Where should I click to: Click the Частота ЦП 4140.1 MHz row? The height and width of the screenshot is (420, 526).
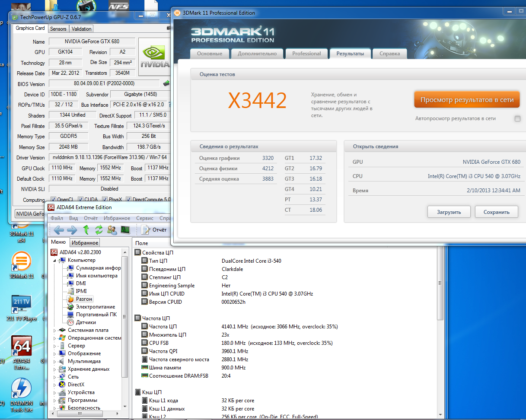coord(240,327)
